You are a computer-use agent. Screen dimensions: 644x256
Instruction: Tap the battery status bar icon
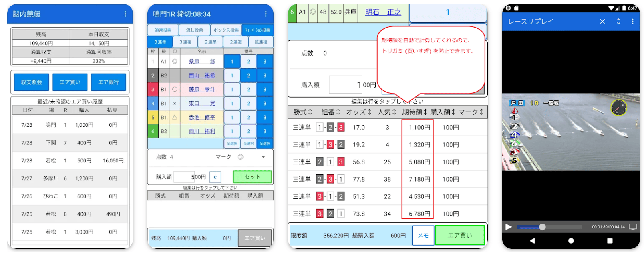[624, 8]
